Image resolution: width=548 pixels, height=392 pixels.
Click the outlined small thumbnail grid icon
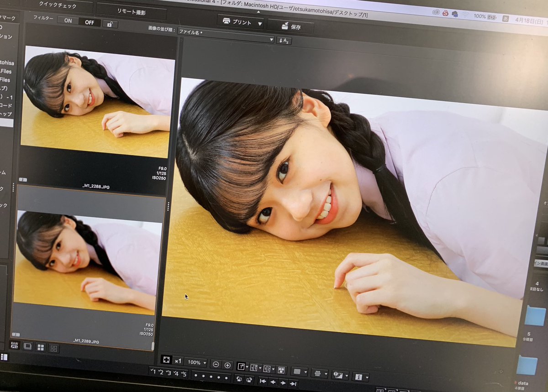[x=54, y=349]
